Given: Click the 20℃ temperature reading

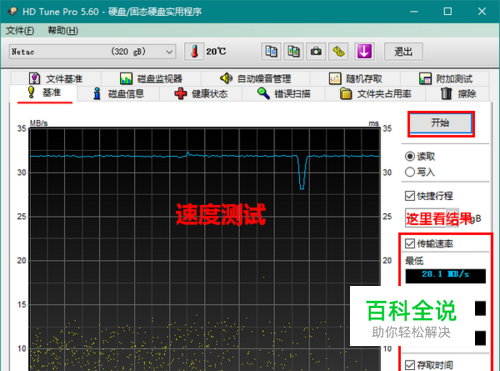Looking at the screenshot, I should coord(216,52).
